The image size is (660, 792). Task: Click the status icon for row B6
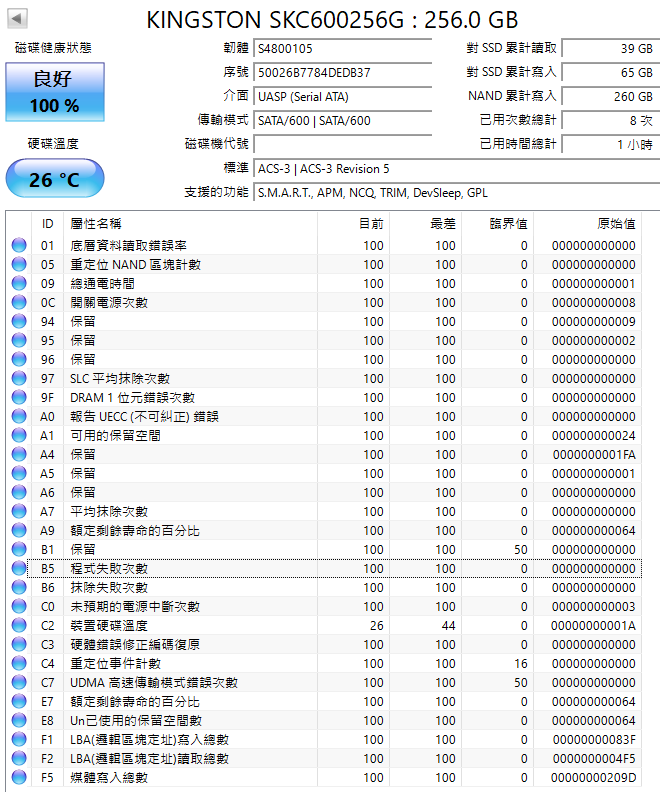[19, 588]
